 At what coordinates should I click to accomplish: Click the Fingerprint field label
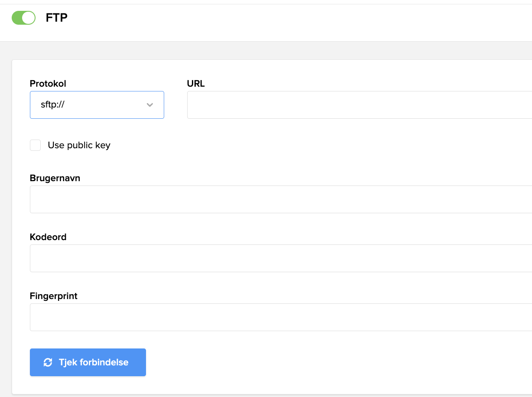[54, 296]
